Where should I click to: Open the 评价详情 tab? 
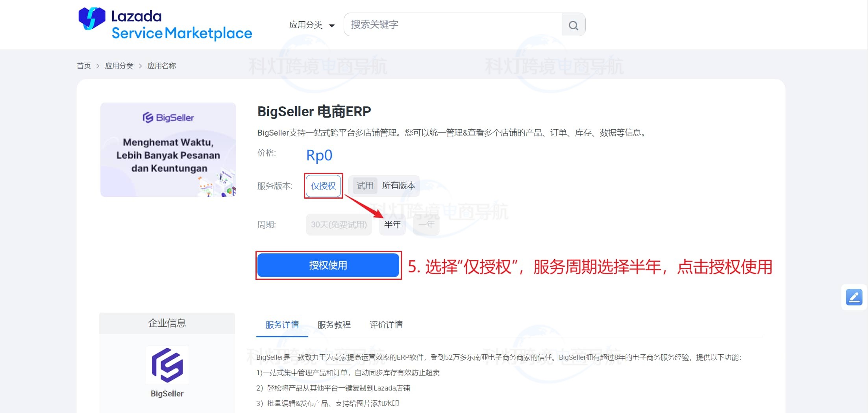[386, 325]
